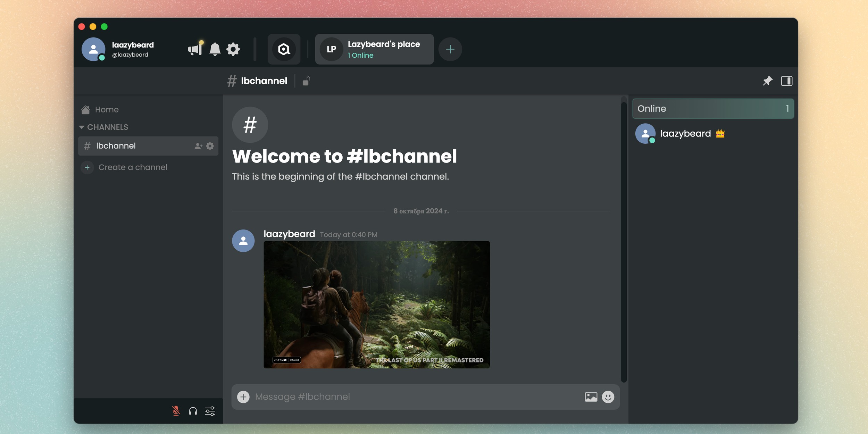The image size is (868, 434).
Task: Close the window with red button
Action: (x=82, y=27)
